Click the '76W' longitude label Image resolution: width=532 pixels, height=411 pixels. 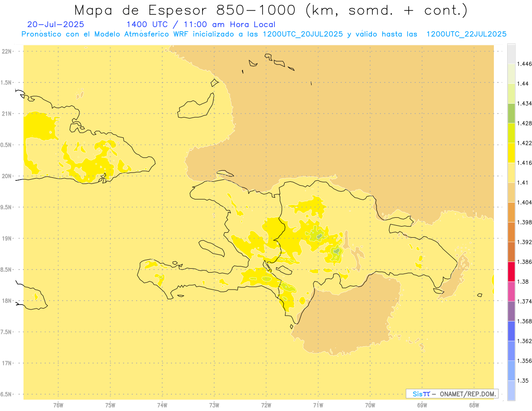pyautogui.click(x=58, y=405)
